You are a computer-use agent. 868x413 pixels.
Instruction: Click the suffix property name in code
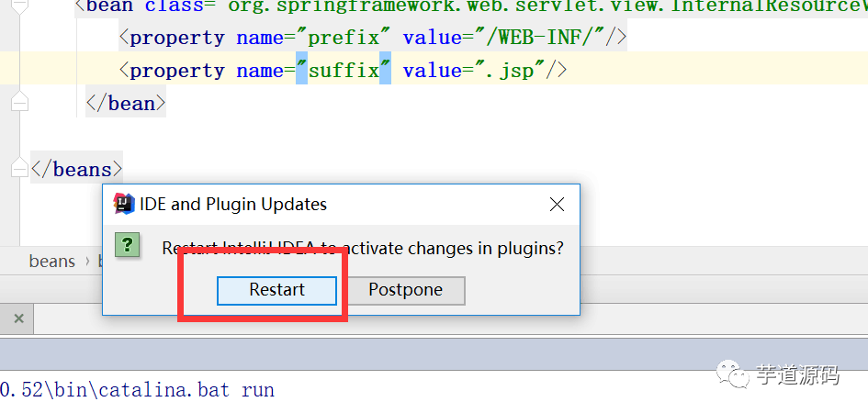coord(344,71)
